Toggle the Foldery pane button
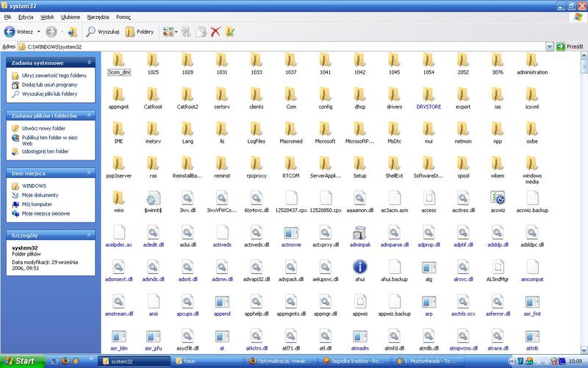Image resolution: width=588 pixels, height=368 pixels. 140,32
